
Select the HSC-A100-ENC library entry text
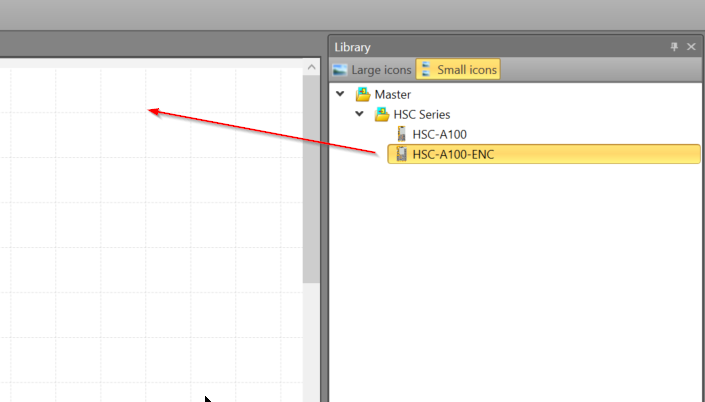pyautogui.click(x=453, y=154)
